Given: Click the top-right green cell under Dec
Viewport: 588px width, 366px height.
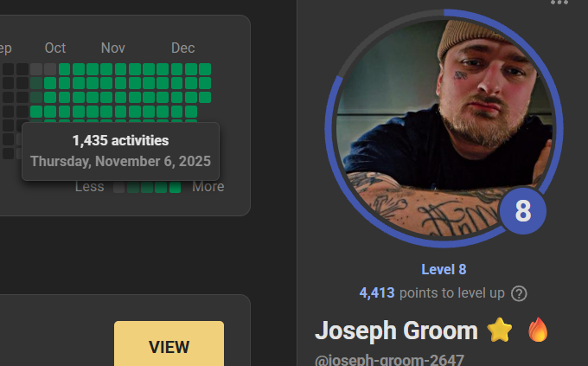Looking at the screenshot, I should (205, 69).
